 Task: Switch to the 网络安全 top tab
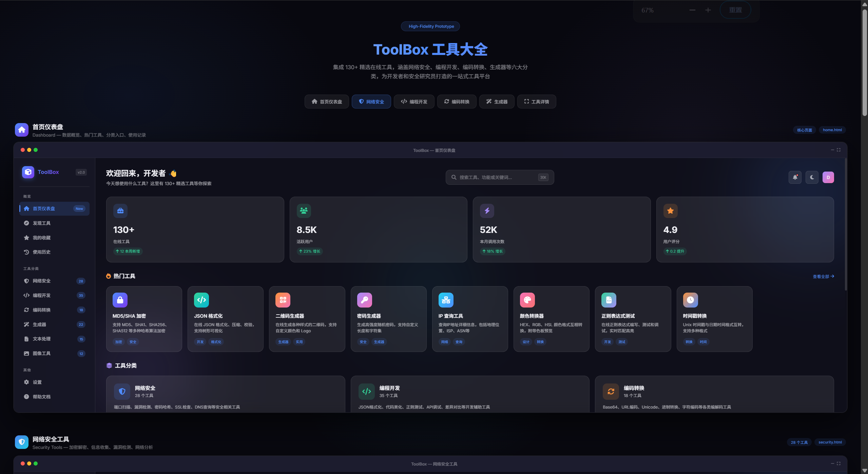click(x=371, y=101)
